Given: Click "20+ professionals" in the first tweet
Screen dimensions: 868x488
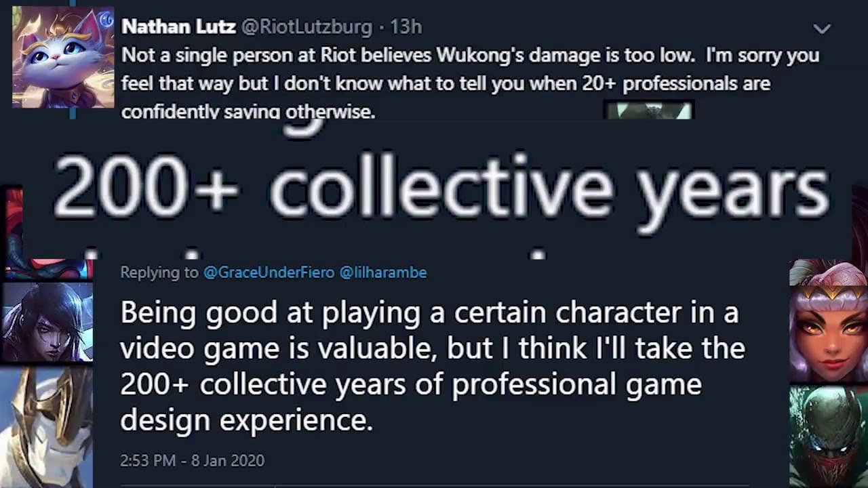Looking at the screenshot, I should click(x=685, y=84).
